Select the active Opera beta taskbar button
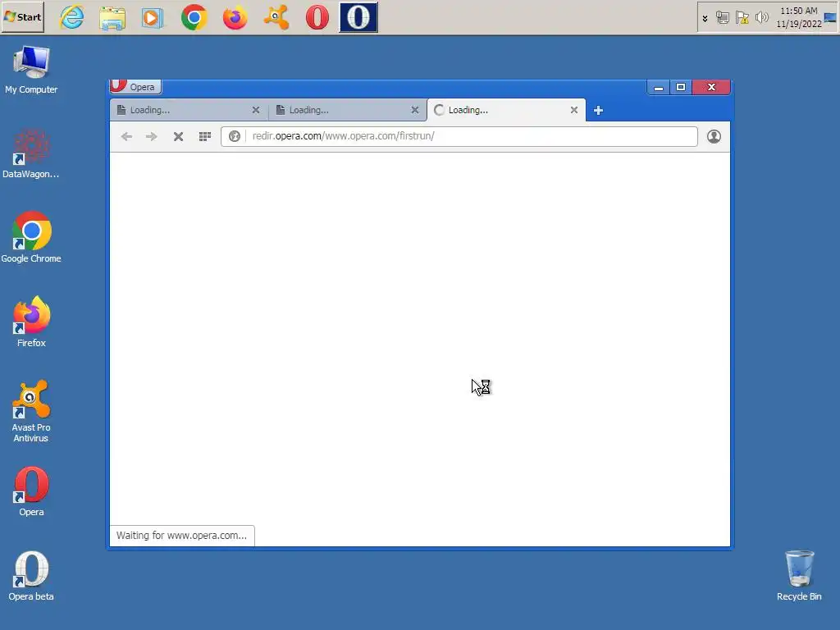 (358, 17)
